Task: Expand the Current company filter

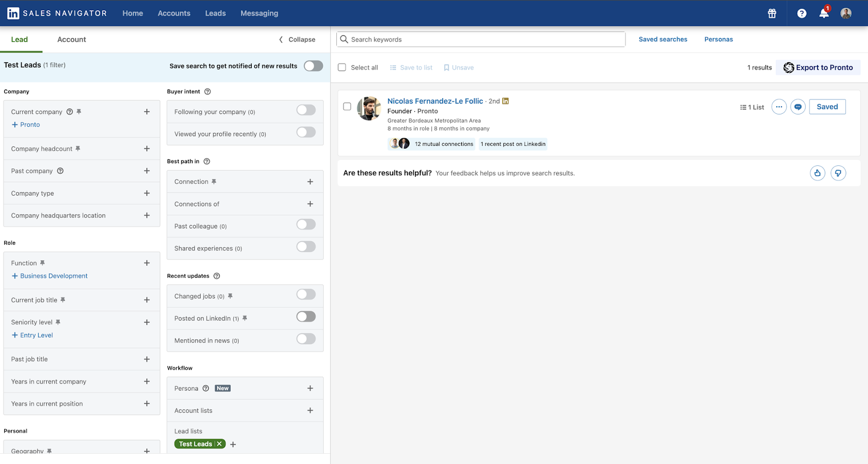Action: (x=146, y=112)
